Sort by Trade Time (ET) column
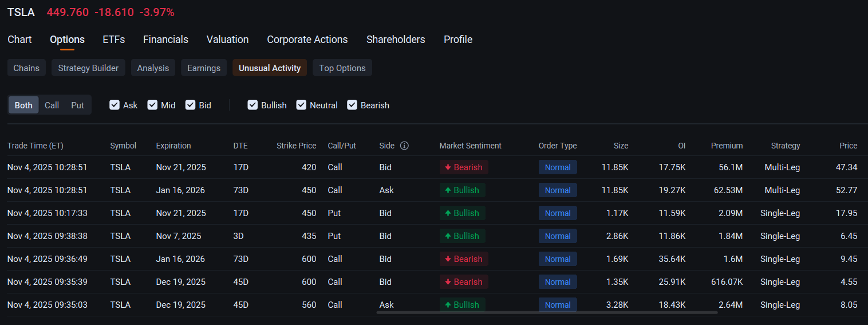This screenshot has height=325, width=868. pos(35,146)
